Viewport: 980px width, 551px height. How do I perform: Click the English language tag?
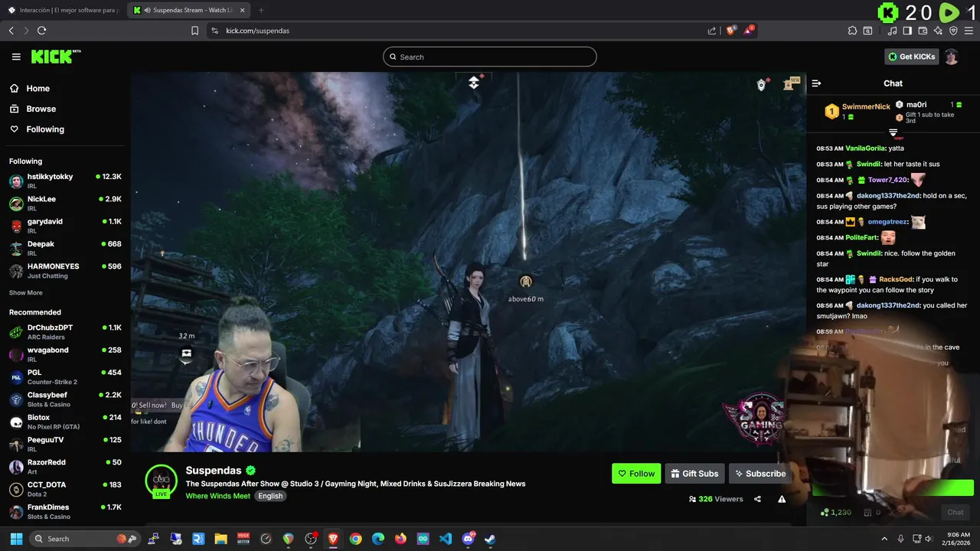pyautogui.click(x=270, y=496)
